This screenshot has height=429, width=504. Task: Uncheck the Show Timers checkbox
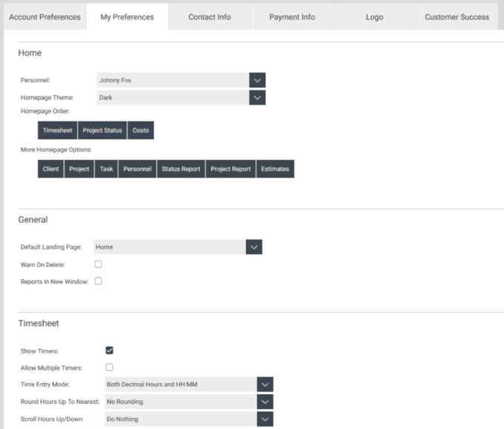(110, 350)
